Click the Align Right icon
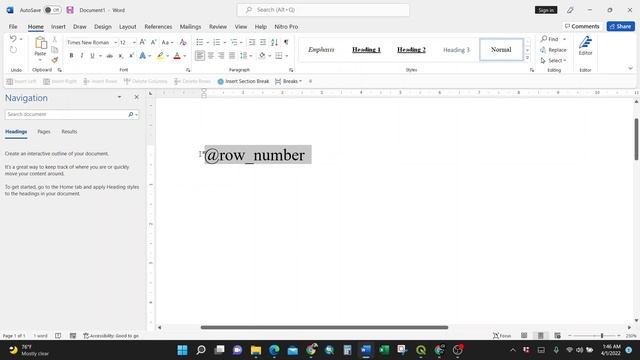 [x=221, y=56]
